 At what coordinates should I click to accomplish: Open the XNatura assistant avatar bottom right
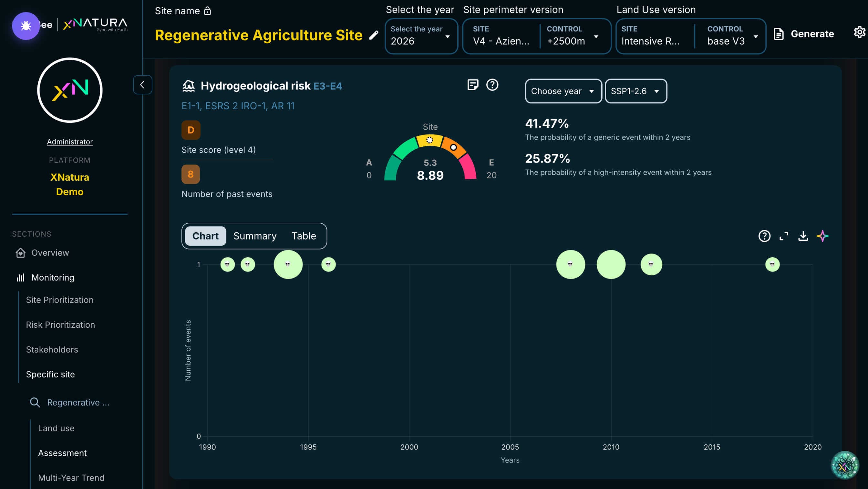click(x=844, y=465)
